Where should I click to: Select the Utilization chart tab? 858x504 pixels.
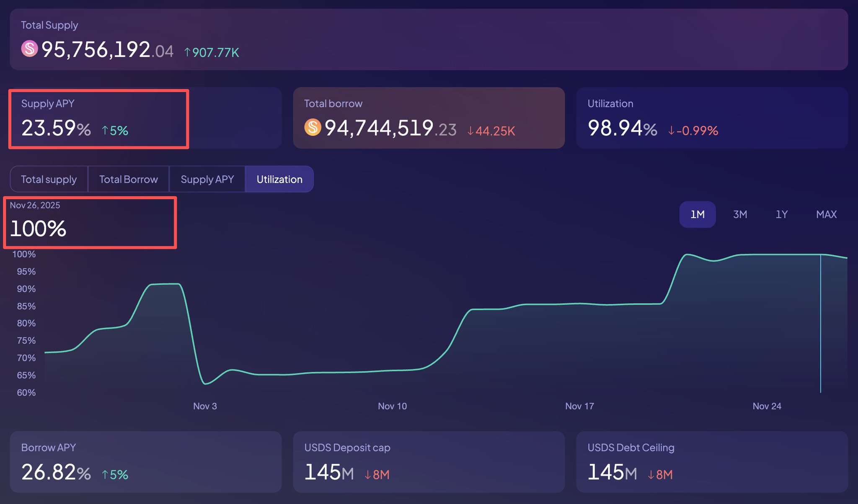tap(279, 179)
